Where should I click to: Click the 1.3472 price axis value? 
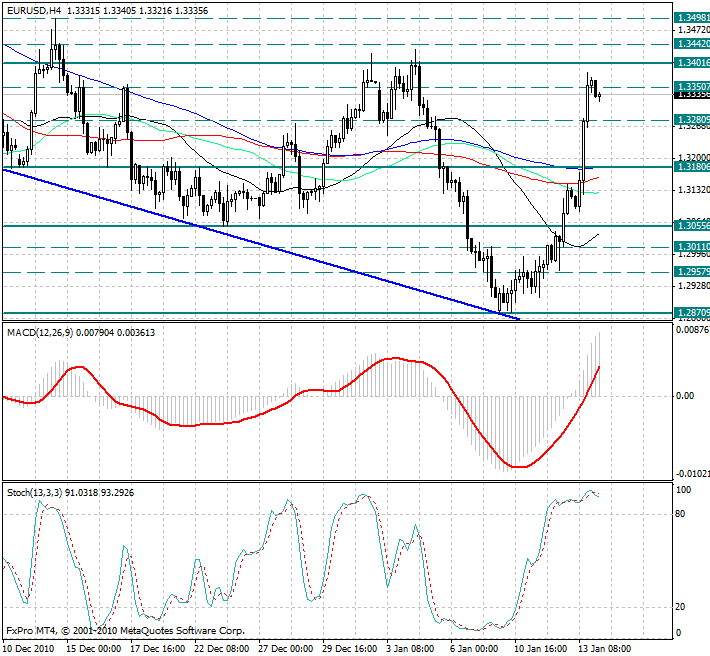(693, 30)
